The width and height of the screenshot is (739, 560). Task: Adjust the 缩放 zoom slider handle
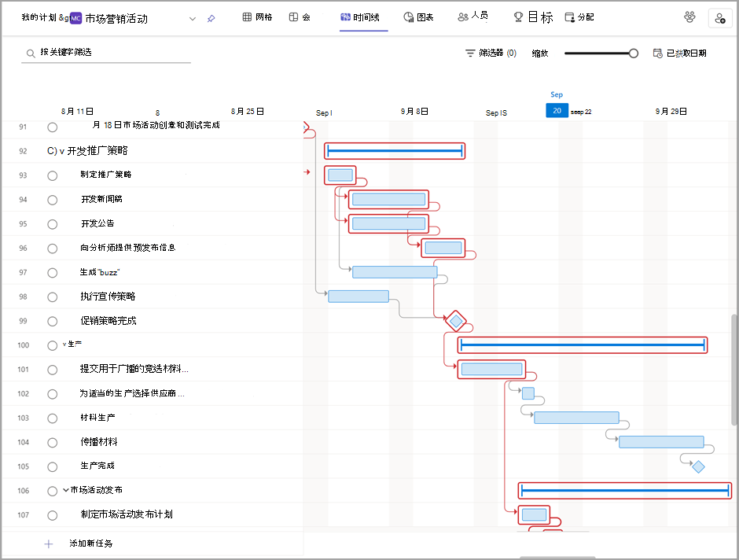634,53
